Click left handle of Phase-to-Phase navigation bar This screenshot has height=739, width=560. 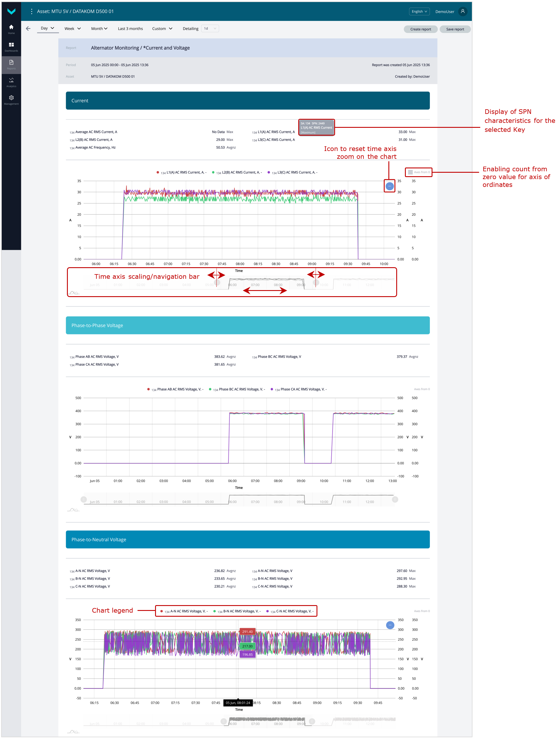(x=83, y=499)
